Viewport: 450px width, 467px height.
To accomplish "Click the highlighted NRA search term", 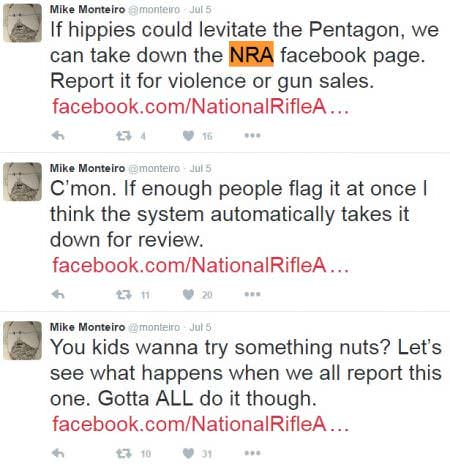I will coord(251,54).
